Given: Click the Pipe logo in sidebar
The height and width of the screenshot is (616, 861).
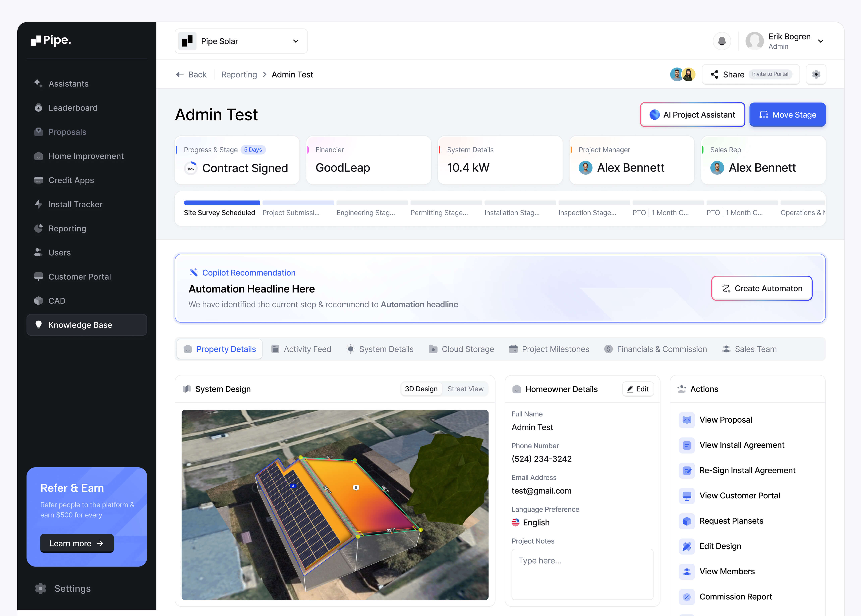Looking at the screenshot, I should coord(51,40).
